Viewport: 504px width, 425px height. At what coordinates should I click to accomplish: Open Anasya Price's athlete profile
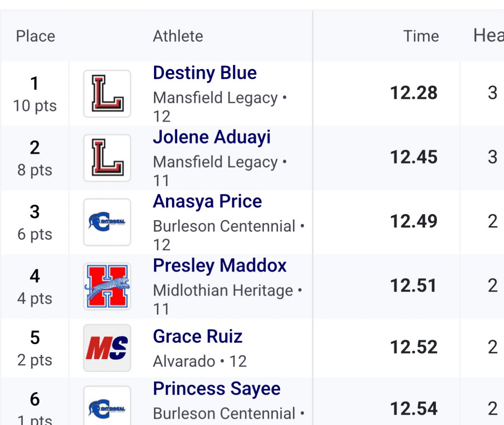click(207, 202)
